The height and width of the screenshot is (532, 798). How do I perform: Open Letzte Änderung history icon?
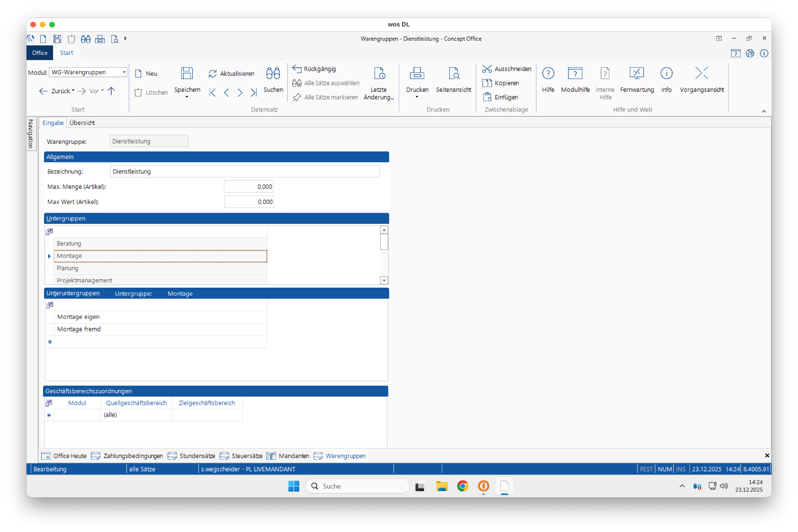pyautogui.click(x=379, y=73)
